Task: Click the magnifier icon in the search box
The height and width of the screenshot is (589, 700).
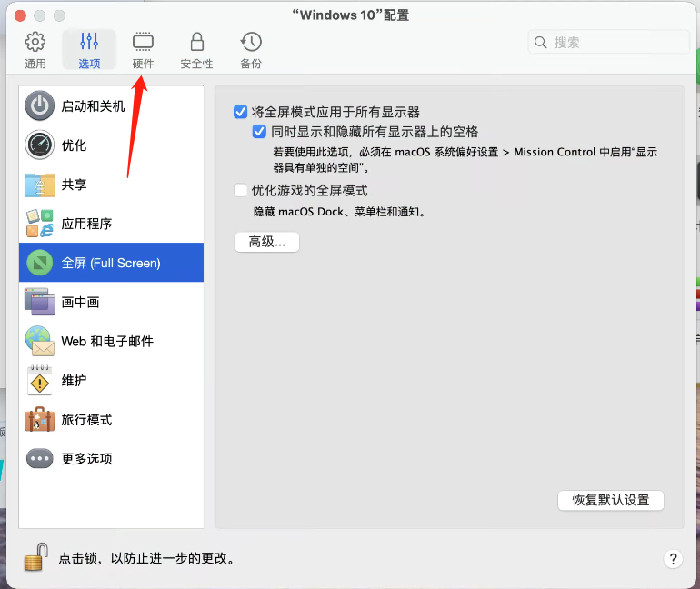Action: (540, 43)
